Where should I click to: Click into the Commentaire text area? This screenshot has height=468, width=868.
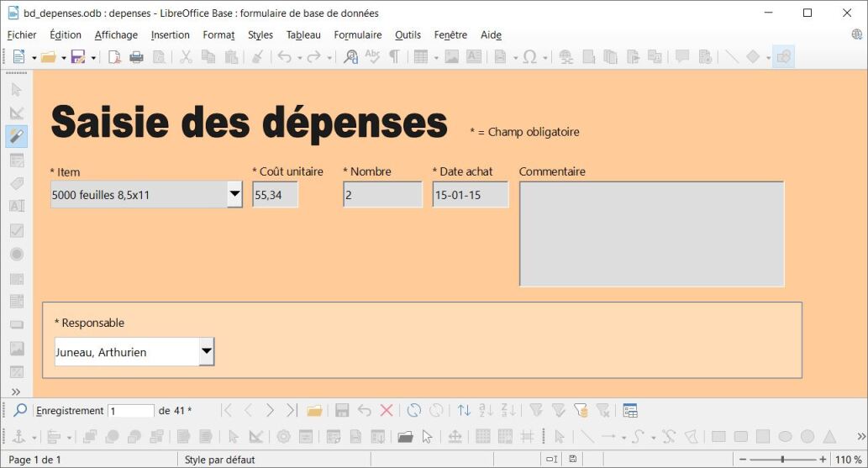[651, 234]
